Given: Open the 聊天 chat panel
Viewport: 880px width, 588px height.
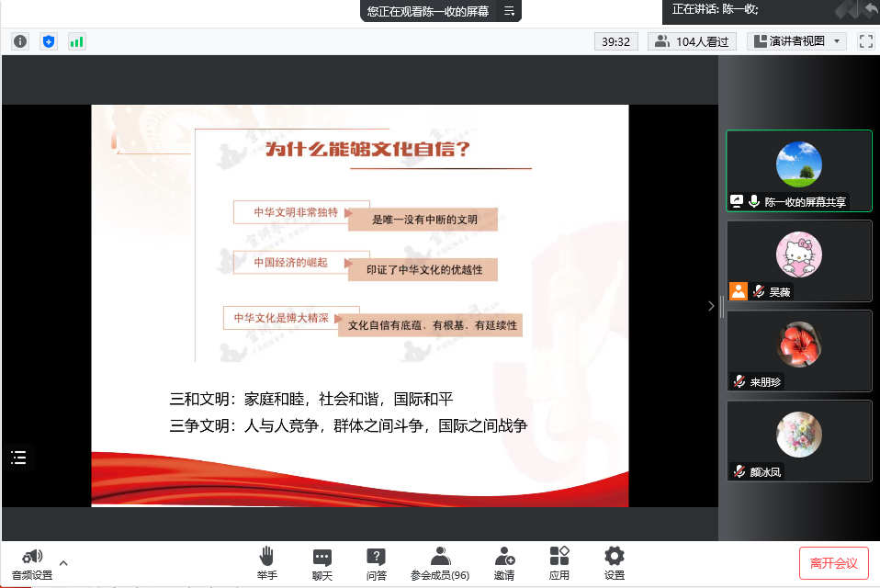Looking at the screenshot, I should (322, 562).
